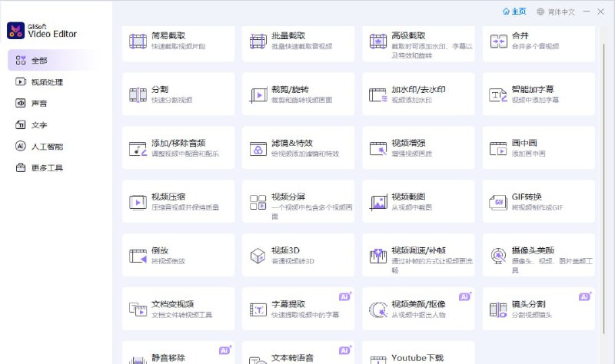Open the 摄像头美颜 webcam icon

[x=498, y=256]
